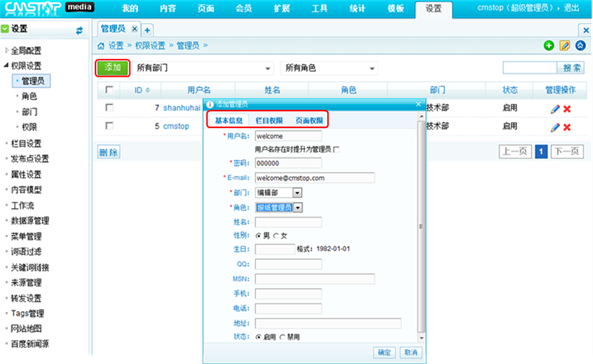Select the 启用 status radio button

click(258, 337)
